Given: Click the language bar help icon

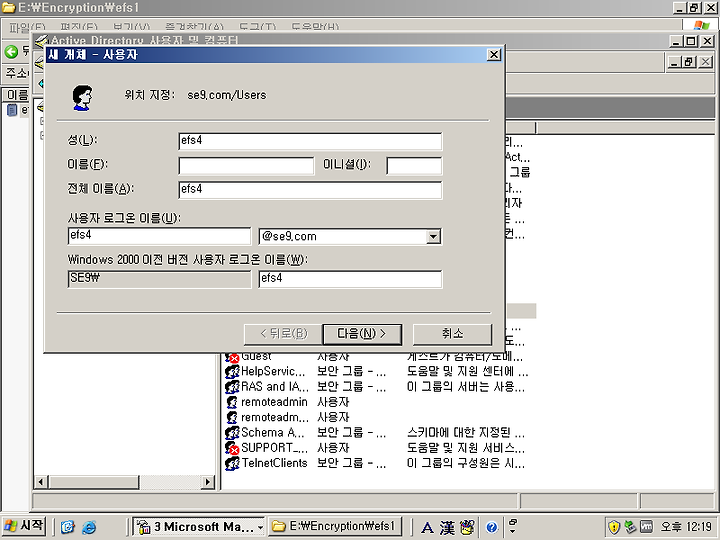Looking at the screenshot, I should (x=491, y=527).
